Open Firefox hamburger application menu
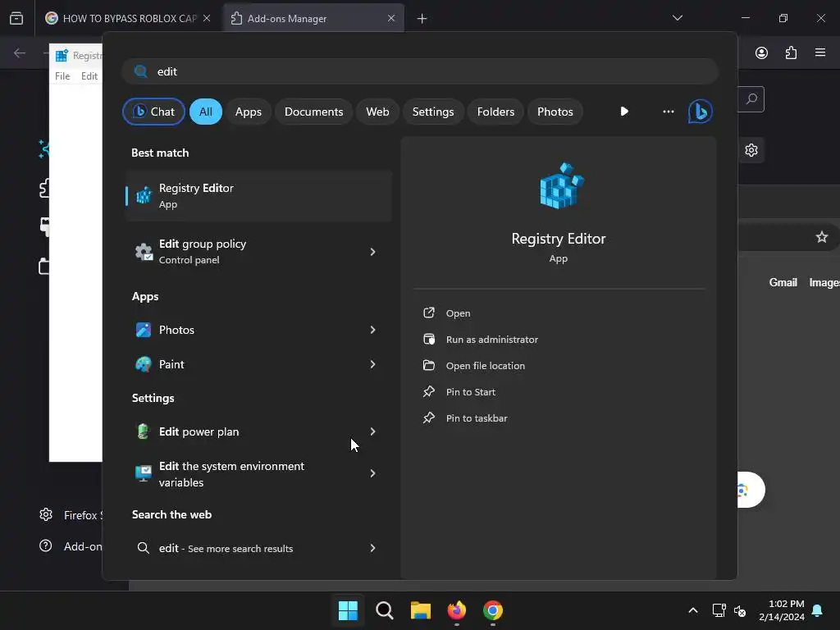 (x=820, y=52)
